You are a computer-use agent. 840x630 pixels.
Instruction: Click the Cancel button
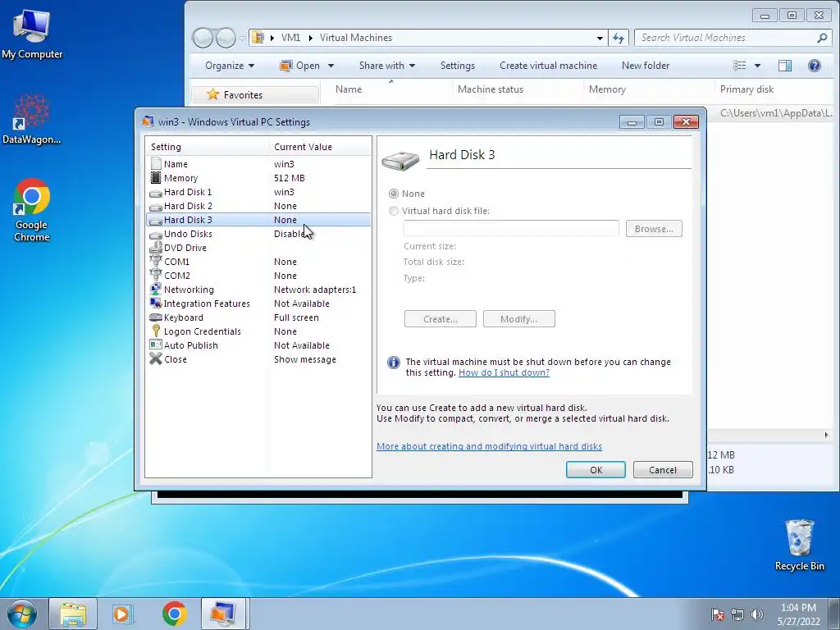click(663, 470)
